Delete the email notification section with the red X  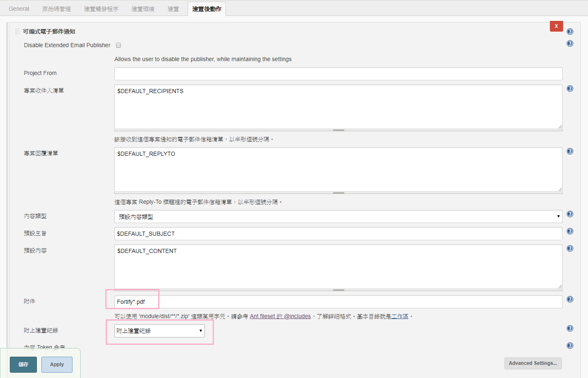(556, 26)
